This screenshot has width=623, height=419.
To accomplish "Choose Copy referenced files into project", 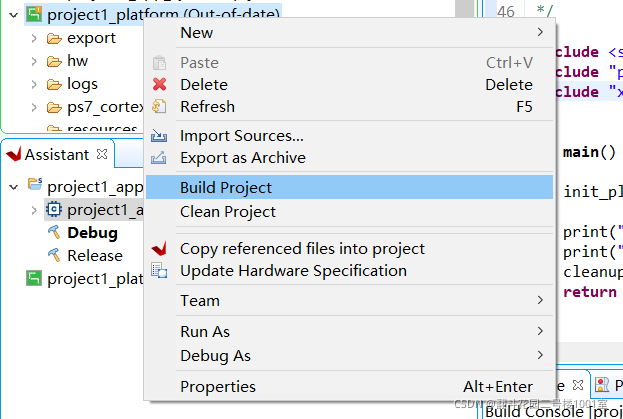I will click(x=349, y=249).
